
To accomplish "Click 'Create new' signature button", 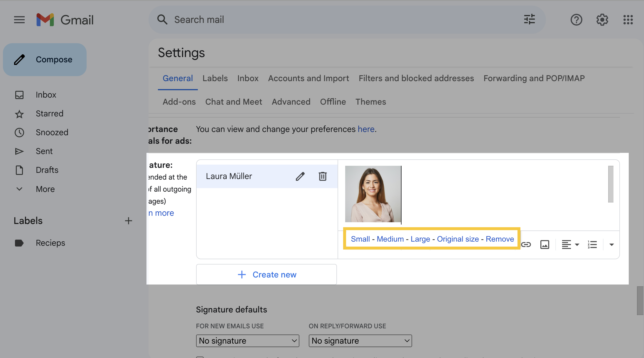I will [x=266, y=275].
